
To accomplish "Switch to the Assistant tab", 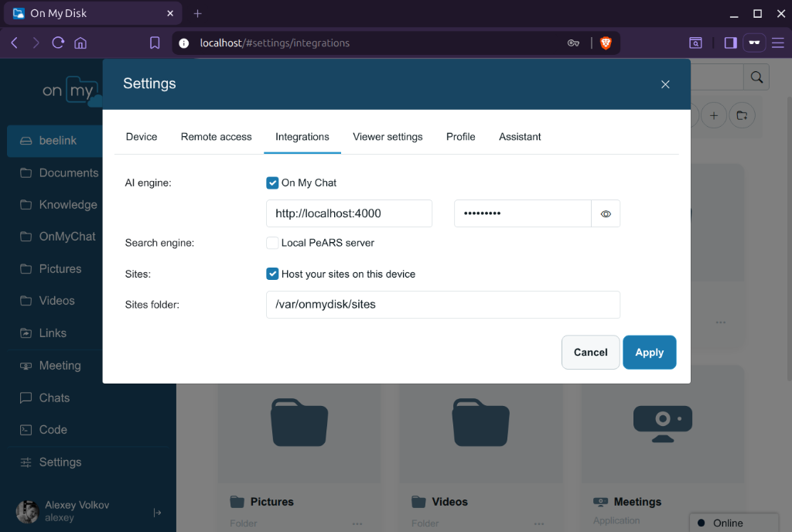I will [x=520, y=137].
